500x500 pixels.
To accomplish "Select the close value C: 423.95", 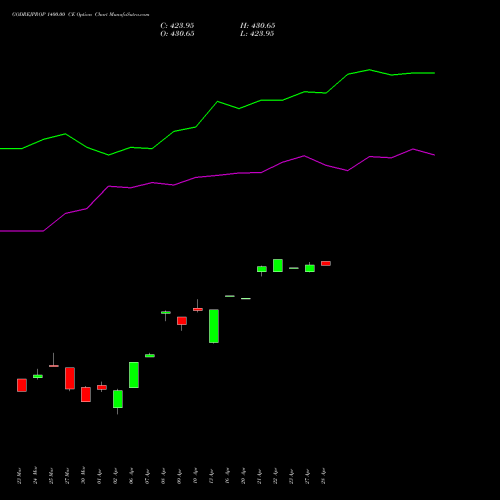I will tap(177, 26).
